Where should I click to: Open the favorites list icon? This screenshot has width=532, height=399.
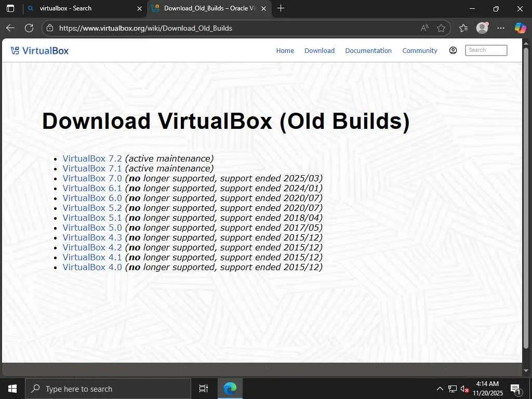[x=463, y=28]
